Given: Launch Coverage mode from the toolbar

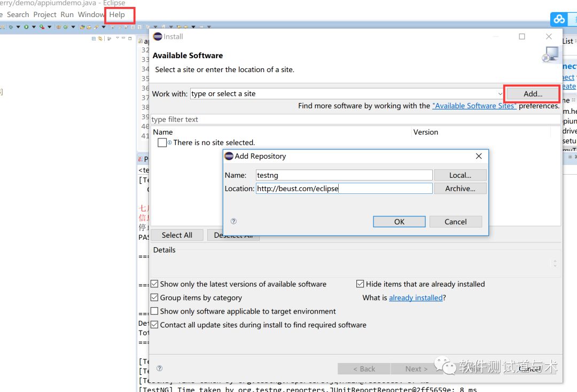Looking at the screenshot, I should [x=42, y=27].
